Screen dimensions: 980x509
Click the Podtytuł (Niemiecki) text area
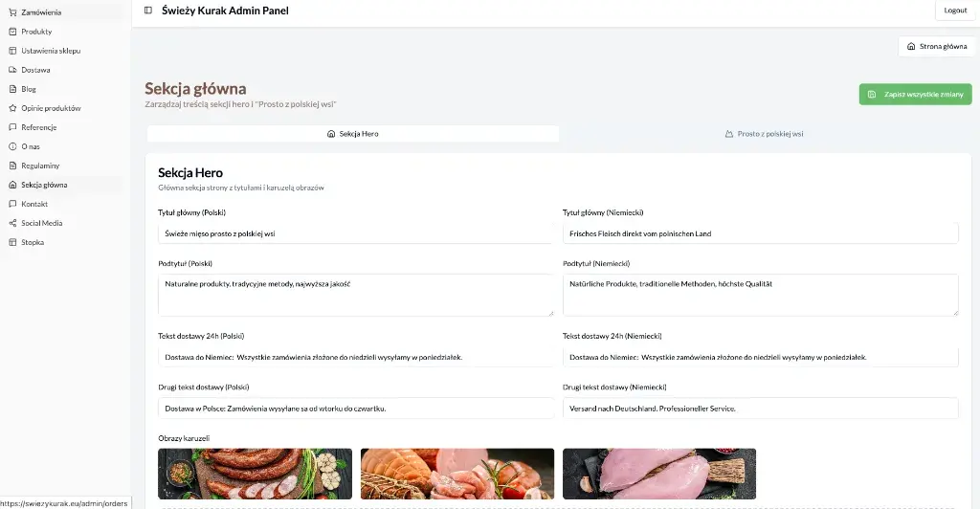point(760,295)
